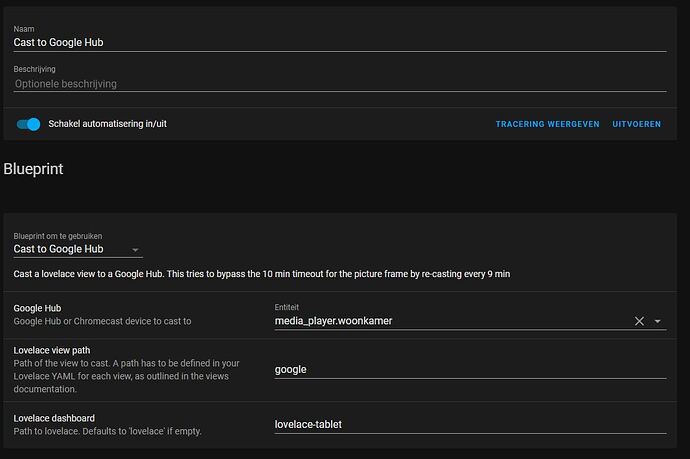
Task: Select the Naam field label
Action: [24, 29]
